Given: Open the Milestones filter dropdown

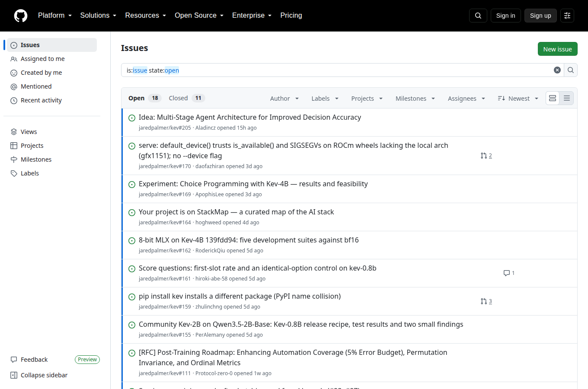Looking at the screenshot, I should [x=415, y=99].
